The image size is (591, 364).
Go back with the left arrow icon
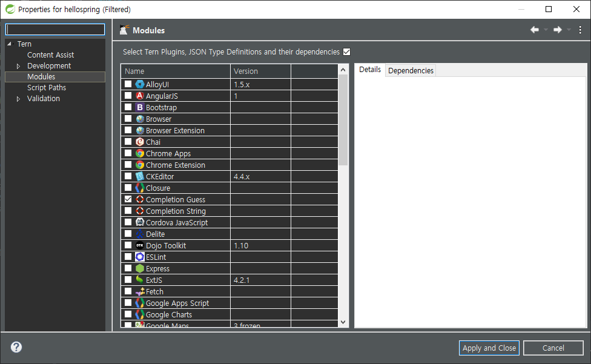point(535,30)
